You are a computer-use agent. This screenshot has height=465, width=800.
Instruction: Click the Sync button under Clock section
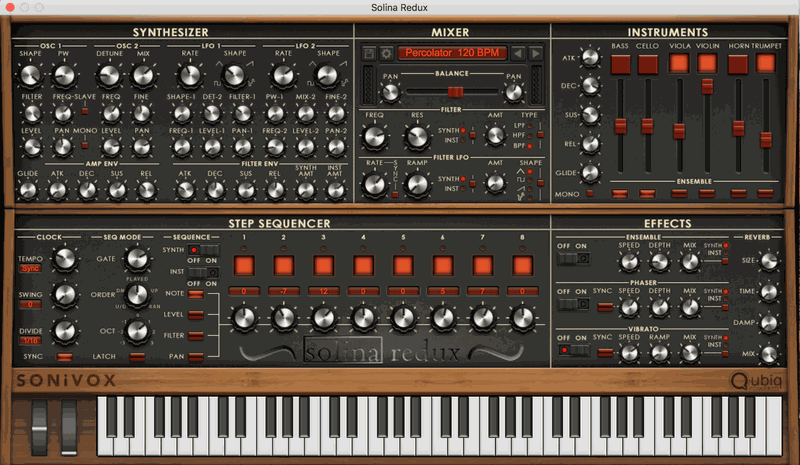tap(65, 356)
